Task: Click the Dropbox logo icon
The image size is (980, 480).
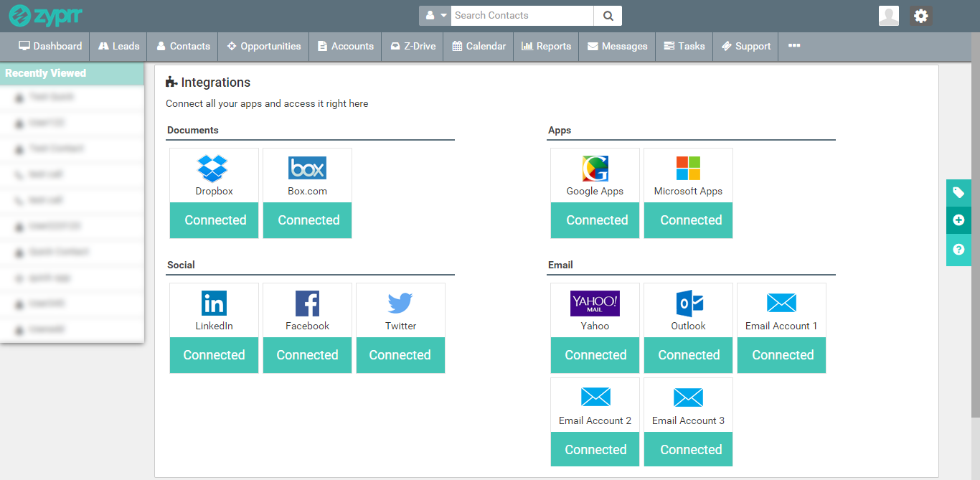Action: (212, 169)
